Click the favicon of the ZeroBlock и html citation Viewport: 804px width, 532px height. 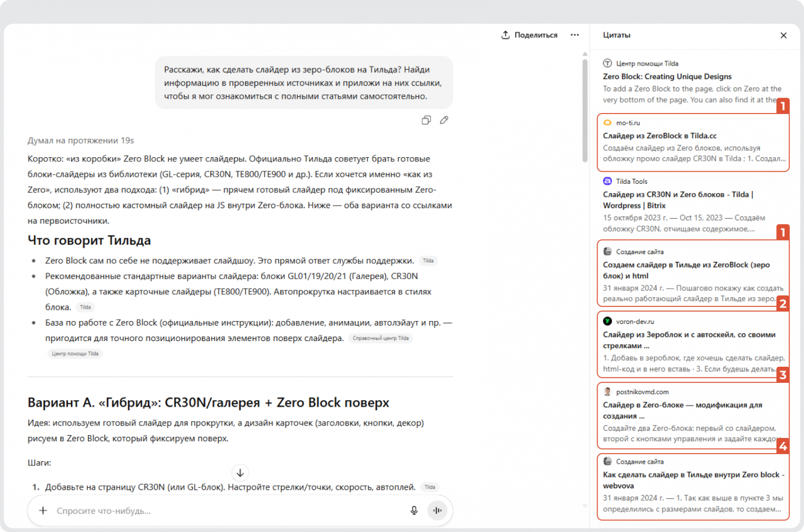608,252
